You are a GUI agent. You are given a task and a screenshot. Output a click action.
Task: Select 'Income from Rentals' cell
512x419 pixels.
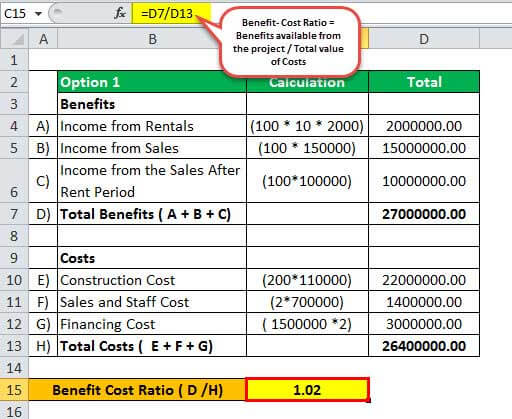pos(152,126)
